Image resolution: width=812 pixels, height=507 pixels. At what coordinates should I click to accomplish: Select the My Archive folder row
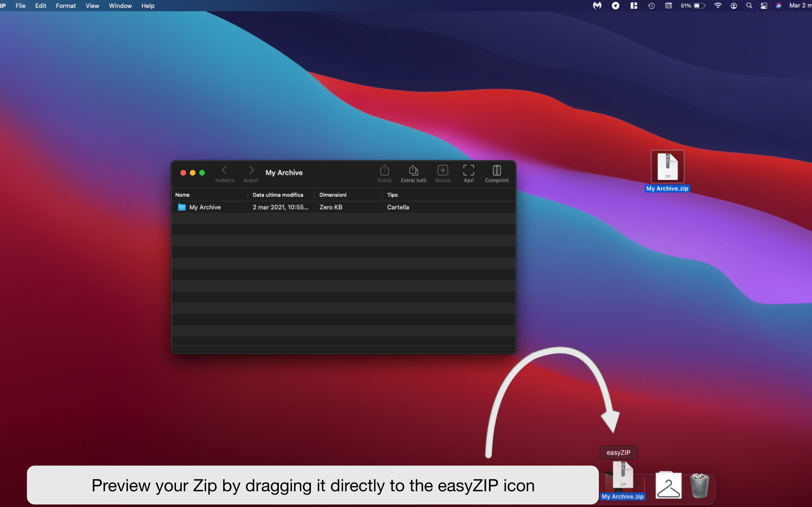tap(205, 207)
